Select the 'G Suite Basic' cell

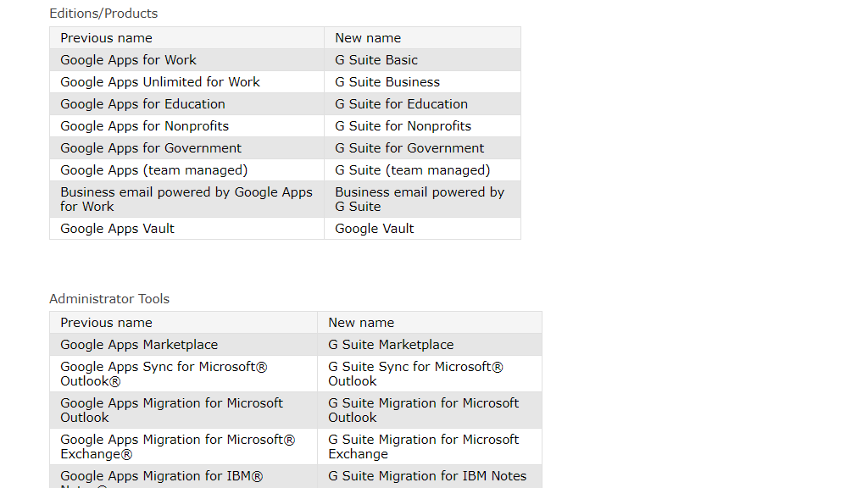422,60
